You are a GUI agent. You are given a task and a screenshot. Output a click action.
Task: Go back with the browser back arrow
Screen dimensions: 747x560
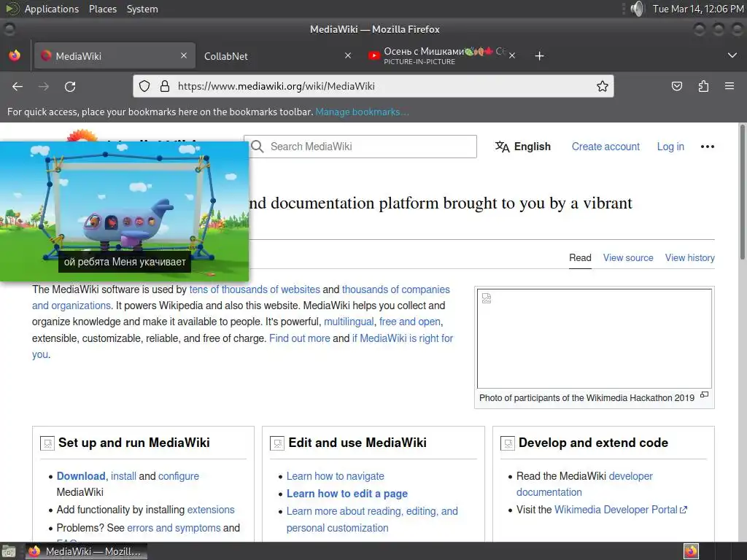point(18,86)
